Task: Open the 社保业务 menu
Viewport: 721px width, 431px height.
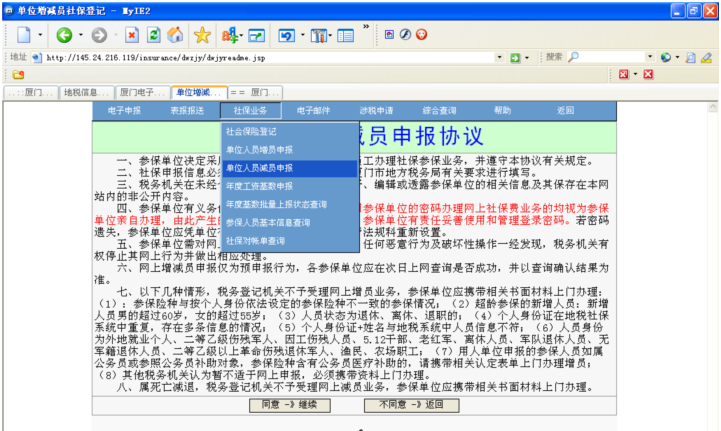Action: (251, 111)
